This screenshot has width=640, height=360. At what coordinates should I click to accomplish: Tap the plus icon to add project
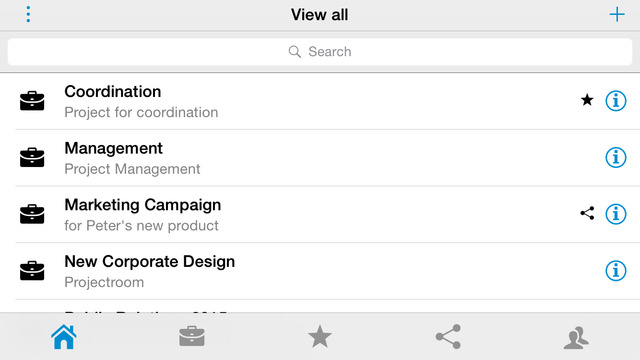(x=617, y=15)
